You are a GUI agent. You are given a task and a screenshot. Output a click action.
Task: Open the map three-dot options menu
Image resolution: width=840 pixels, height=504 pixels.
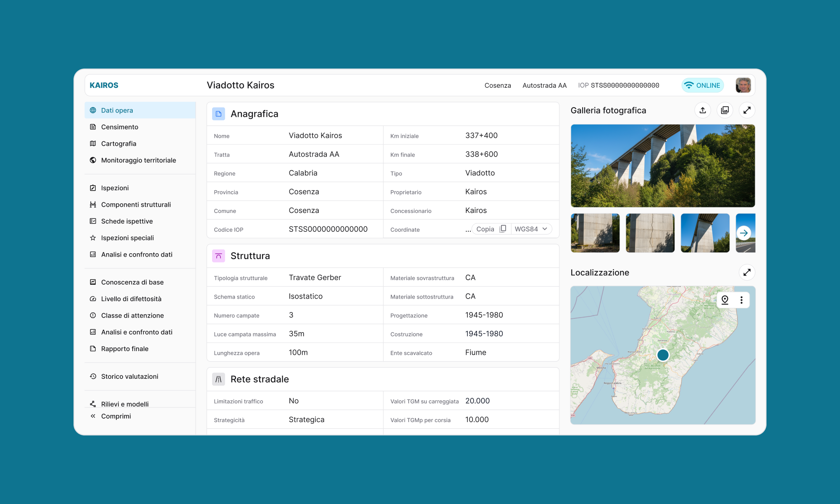click(x=741, y=300)
